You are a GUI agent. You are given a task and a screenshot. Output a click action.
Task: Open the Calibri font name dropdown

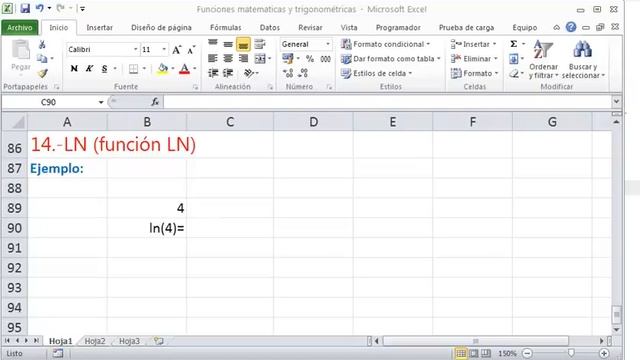point(136,49)
